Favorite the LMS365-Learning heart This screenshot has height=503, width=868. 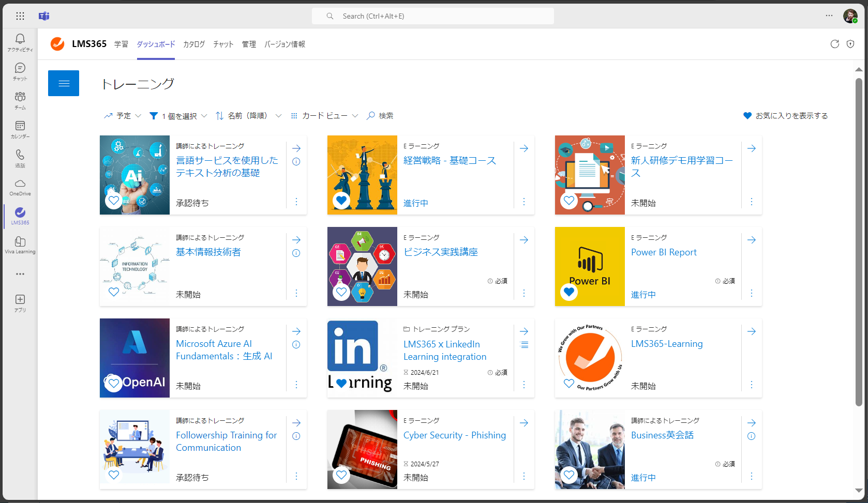coord(569,383)
